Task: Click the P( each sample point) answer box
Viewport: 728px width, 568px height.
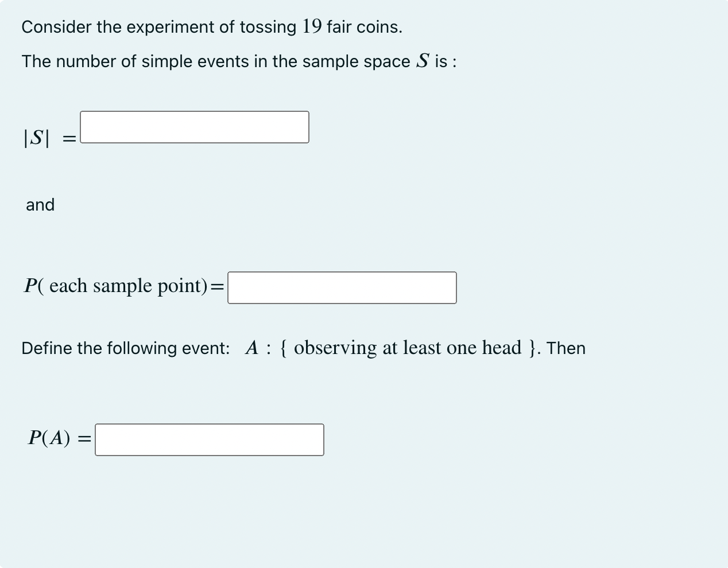Action: pos(342,287)
